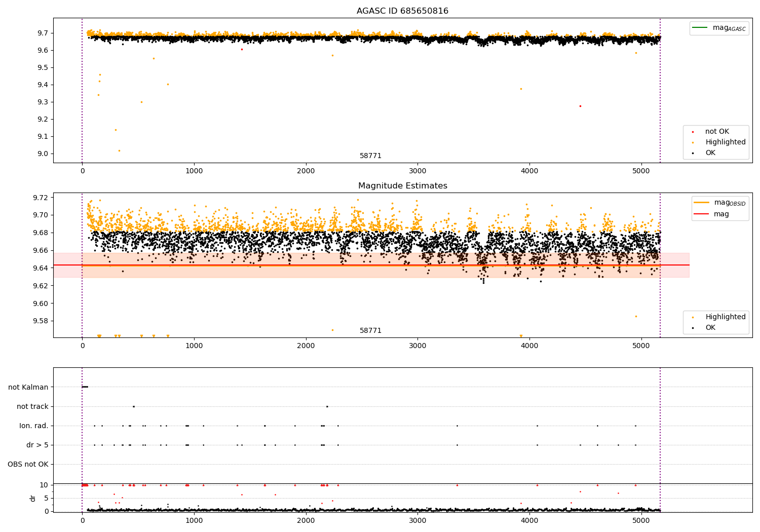
Task: Click the "dr > 5" row label
Action: [x=37, y=445]
